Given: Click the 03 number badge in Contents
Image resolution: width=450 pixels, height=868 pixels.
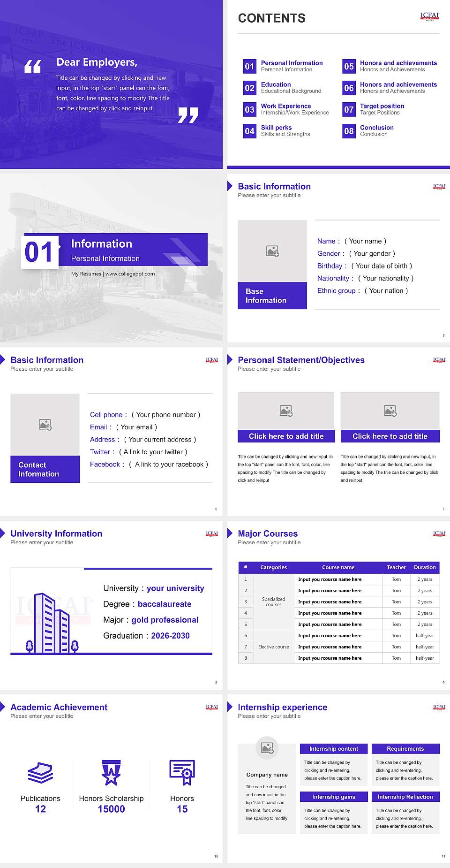Looking at the screenshot, I should (250, 109).
